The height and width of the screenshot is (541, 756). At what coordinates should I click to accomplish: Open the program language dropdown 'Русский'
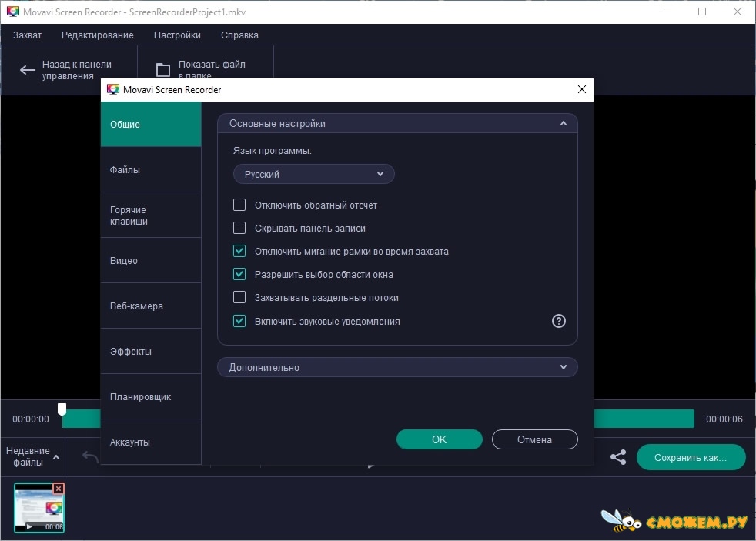coord(314,174)
